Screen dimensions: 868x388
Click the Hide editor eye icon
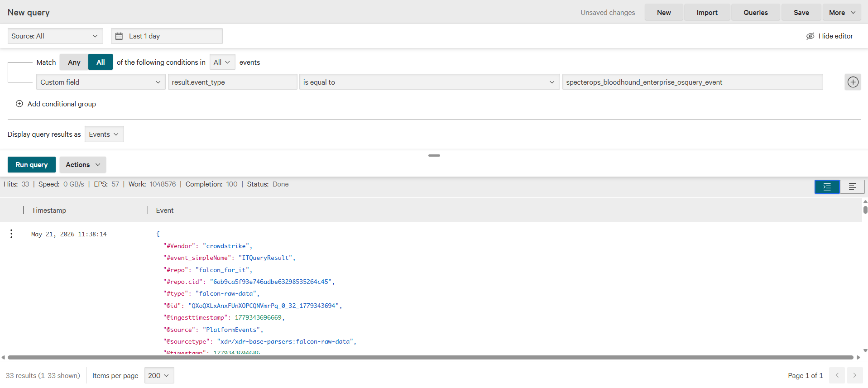(x=810, y=36)
